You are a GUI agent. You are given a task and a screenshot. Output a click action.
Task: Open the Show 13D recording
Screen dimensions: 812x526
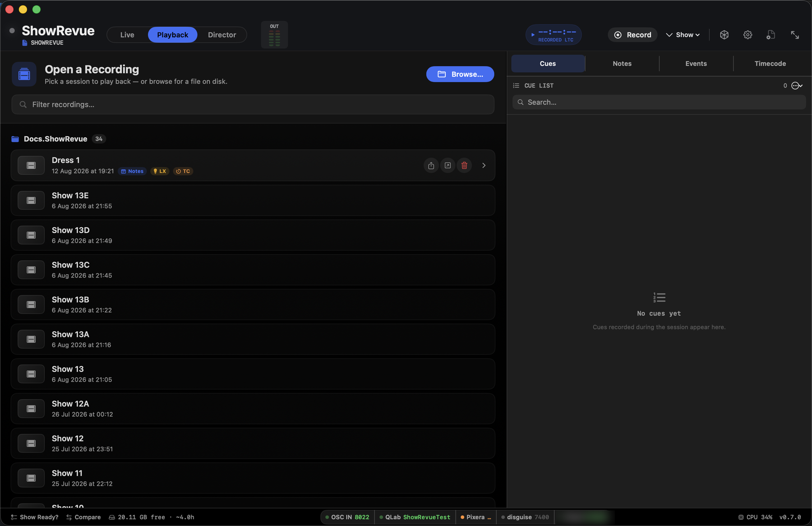pos(253,235)
